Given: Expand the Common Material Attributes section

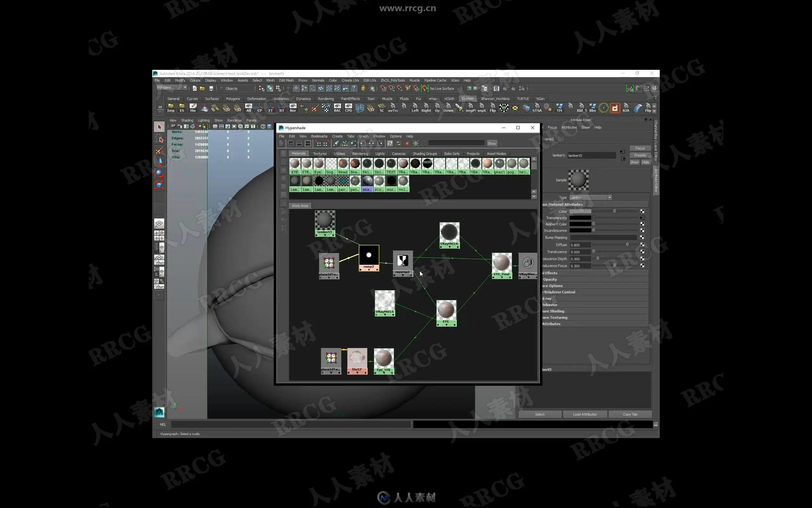Looking at the screenshot, I should point(595,204).
